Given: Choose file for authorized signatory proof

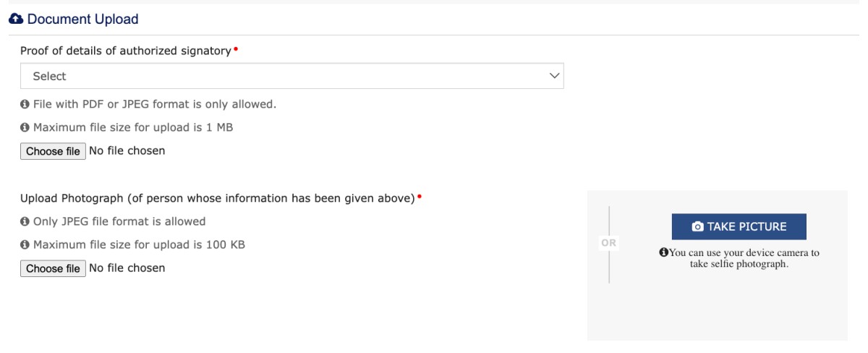Looking at the screenshot, I should [x=53, y=151].
